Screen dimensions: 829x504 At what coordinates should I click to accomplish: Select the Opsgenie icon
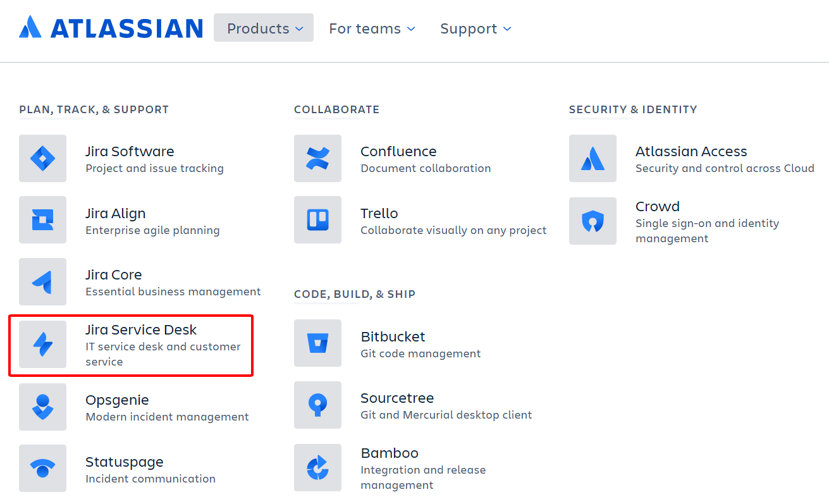pos(42,407)
